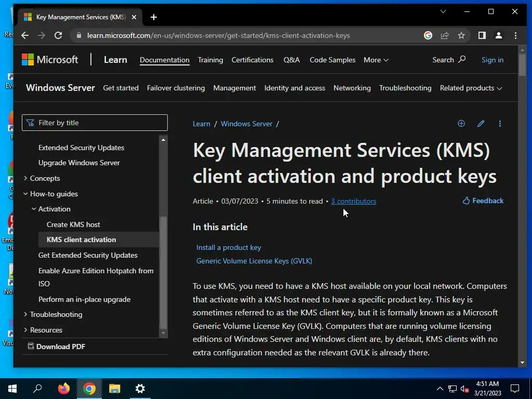
Task: Click the browser forward arrow
Action: (42, 35)
